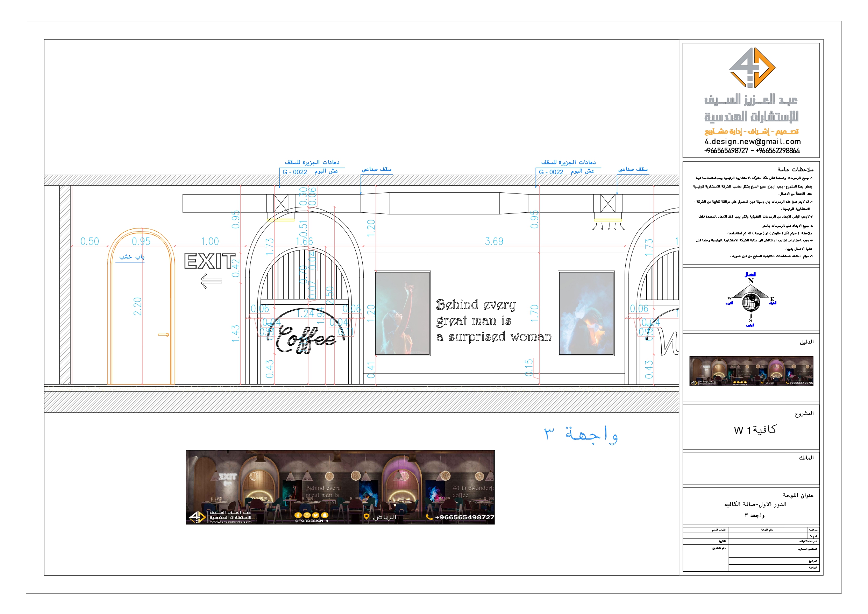Click the sheet title الدور الاول-صالة الكافية
868x614 pixels.
755,504
